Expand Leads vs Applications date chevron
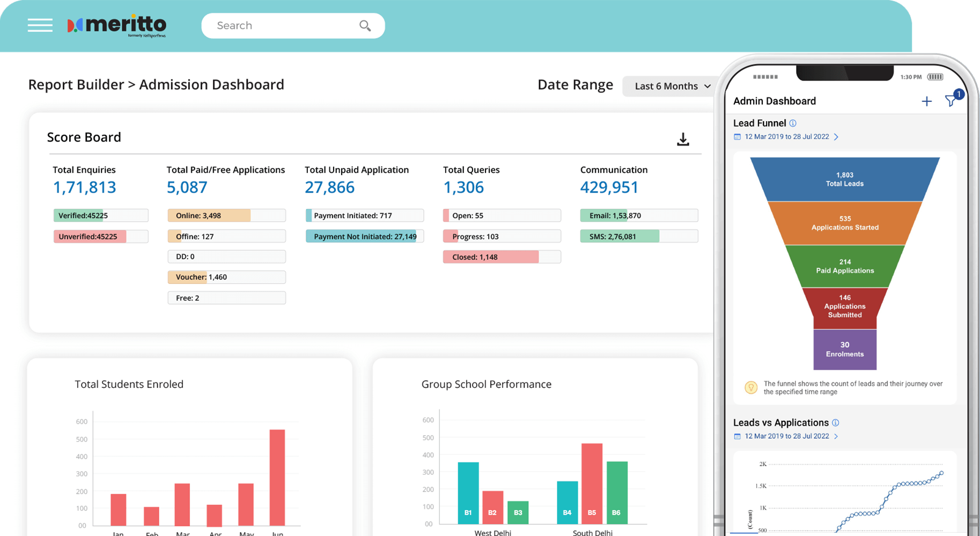This screenshot has height=536, width=980. 836,436
